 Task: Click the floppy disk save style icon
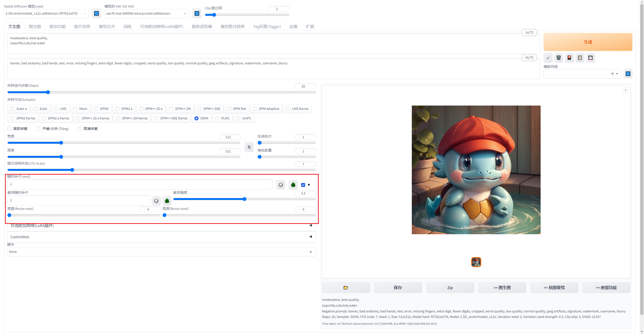pyautogui.click(x=590, y=58)
